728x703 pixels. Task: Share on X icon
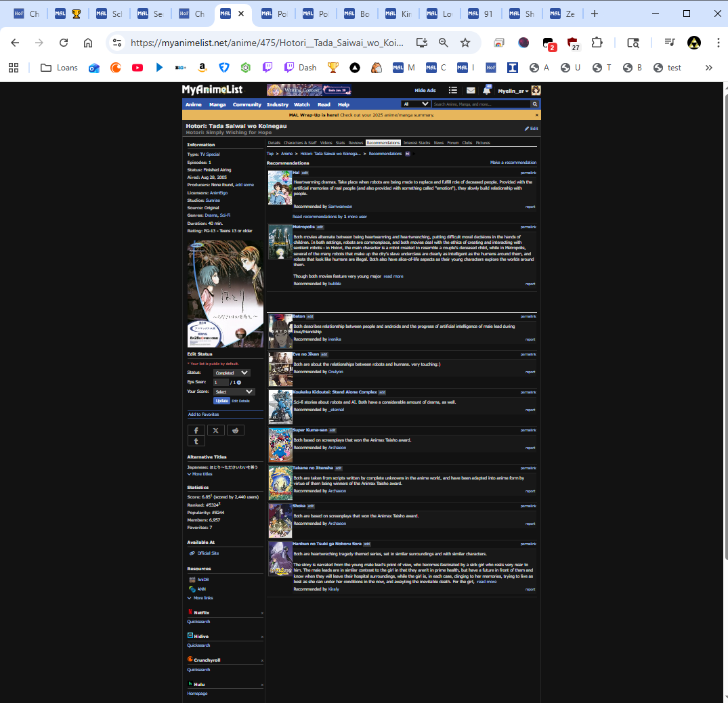pos(216,431)
